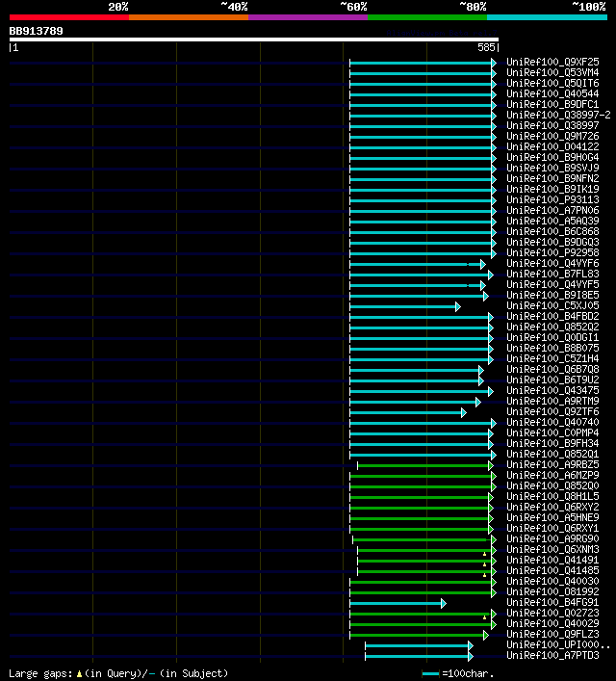Select hit UniRef100_Q9M726
The height and width of the screenshot is (681, 616).
(552, 136)
